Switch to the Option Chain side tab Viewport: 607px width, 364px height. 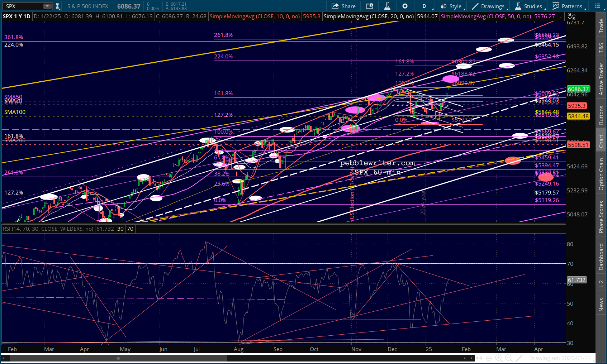click(601, 174)
